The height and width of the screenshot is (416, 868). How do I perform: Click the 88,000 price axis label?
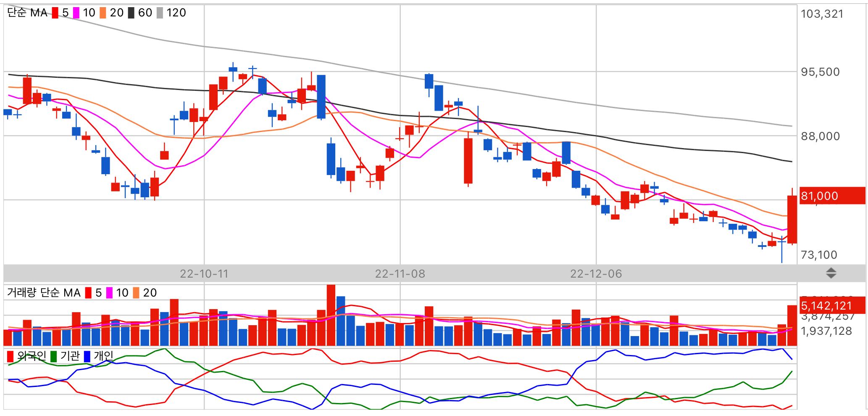pos(820,136)
